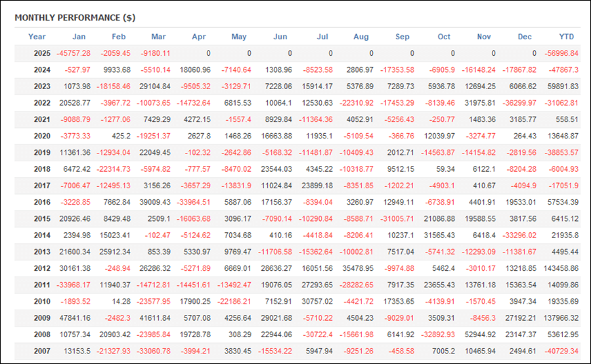This screenshot has height=364, width=591.
Task: Click the Sep column header
Action: point(402,37)
